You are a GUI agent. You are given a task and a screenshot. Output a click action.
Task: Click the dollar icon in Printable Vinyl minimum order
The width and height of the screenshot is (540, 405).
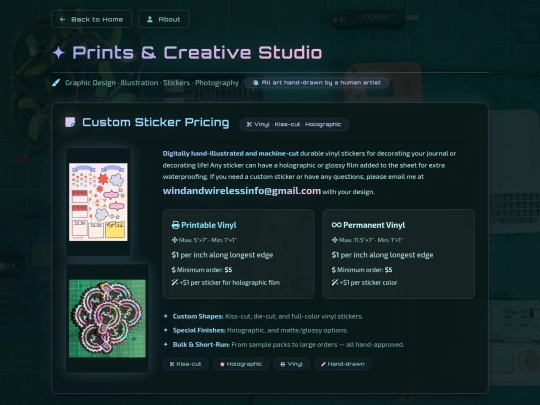(173, 270)
